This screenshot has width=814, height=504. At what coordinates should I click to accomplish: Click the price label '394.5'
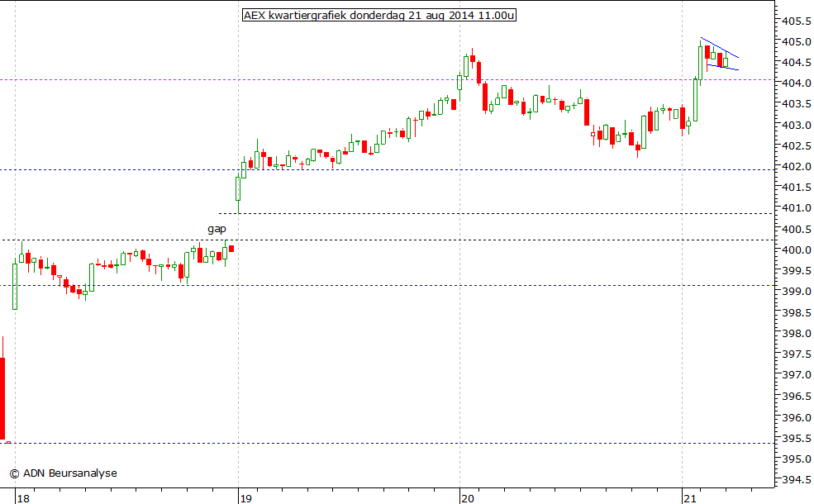pyautogui.click(x=797, y=479)
